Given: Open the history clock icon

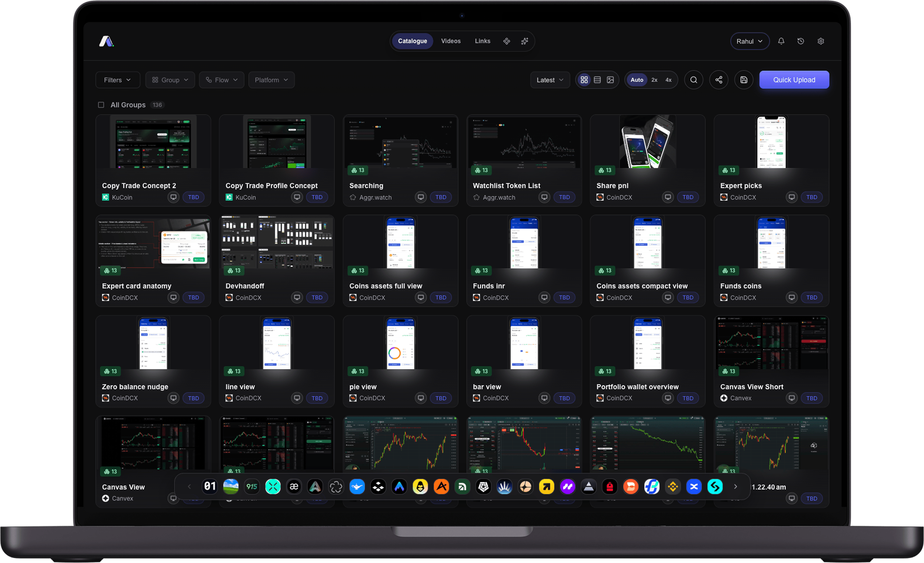Looking at the screenshot, I should pyautogui.click(x=801, y=41).
